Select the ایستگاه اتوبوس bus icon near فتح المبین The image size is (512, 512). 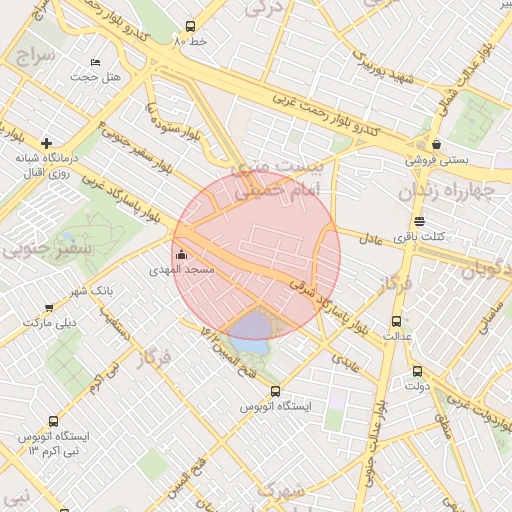pos(275,391)
